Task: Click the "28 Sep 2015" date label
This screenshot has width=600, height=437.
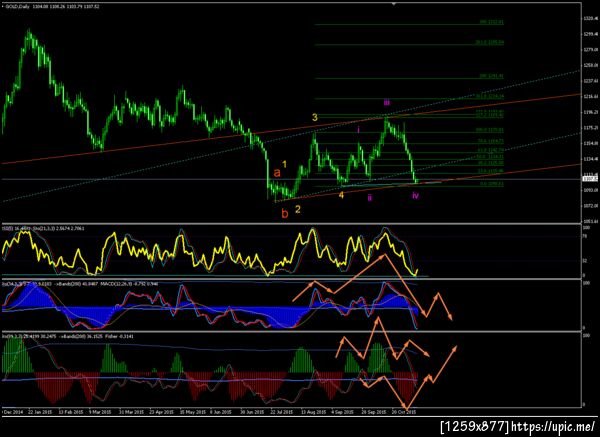Action: point(373,413)
